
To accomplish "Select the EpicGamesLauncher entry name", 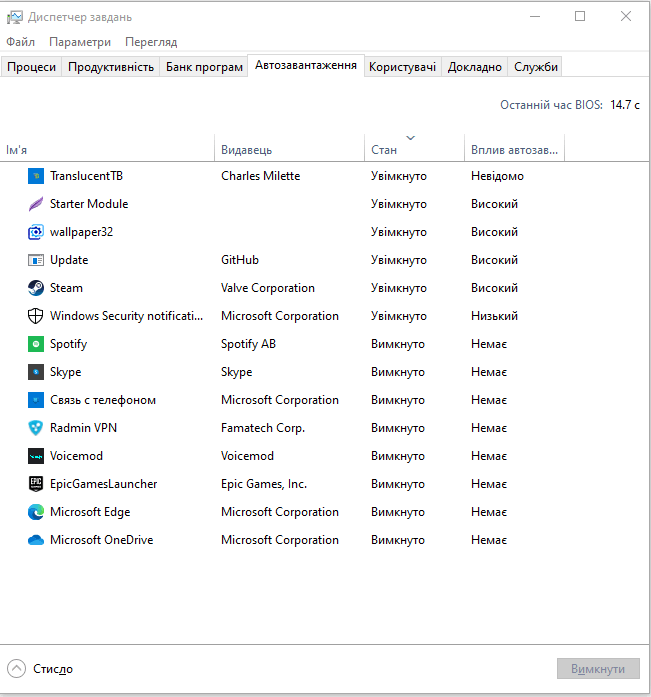I will point(104,484).
